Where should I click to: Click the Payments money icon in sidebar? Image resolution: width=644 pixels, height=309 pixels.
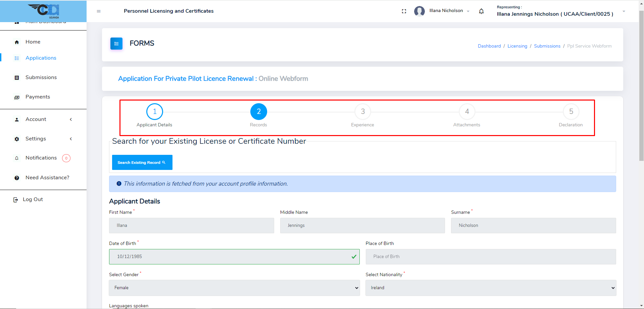[17, 97]
